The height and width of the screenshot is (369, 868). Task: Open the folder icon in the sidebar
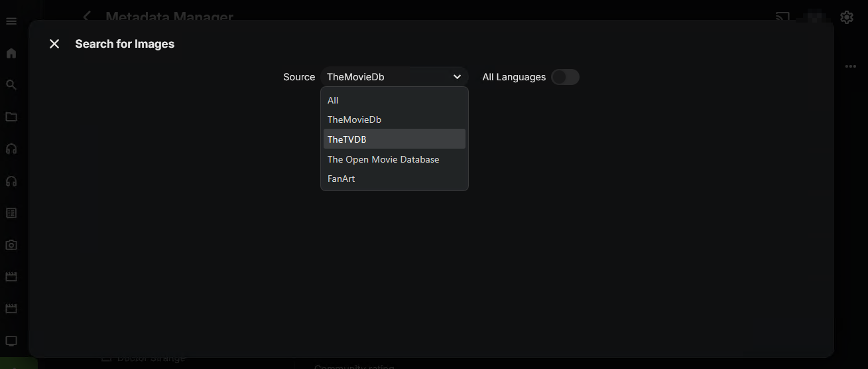(11, 117)
